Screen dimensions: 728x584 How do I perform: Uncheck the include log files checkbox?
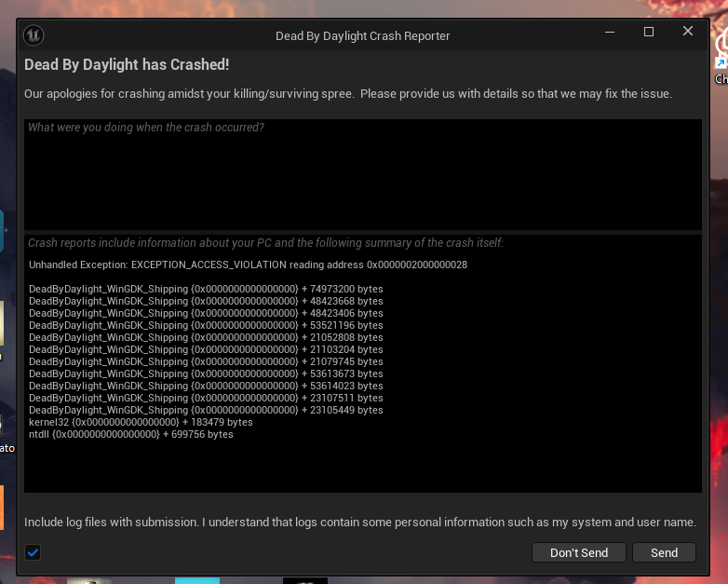pos(33,552)
